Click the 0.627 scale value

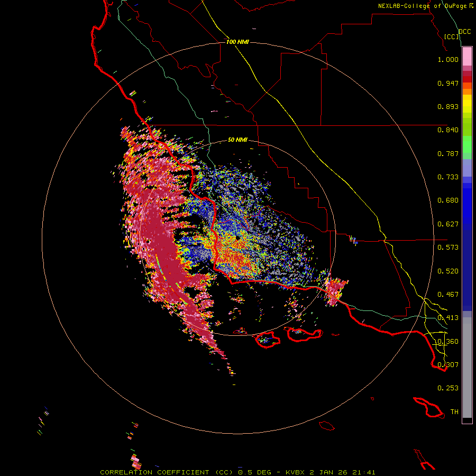click(448, 224)
